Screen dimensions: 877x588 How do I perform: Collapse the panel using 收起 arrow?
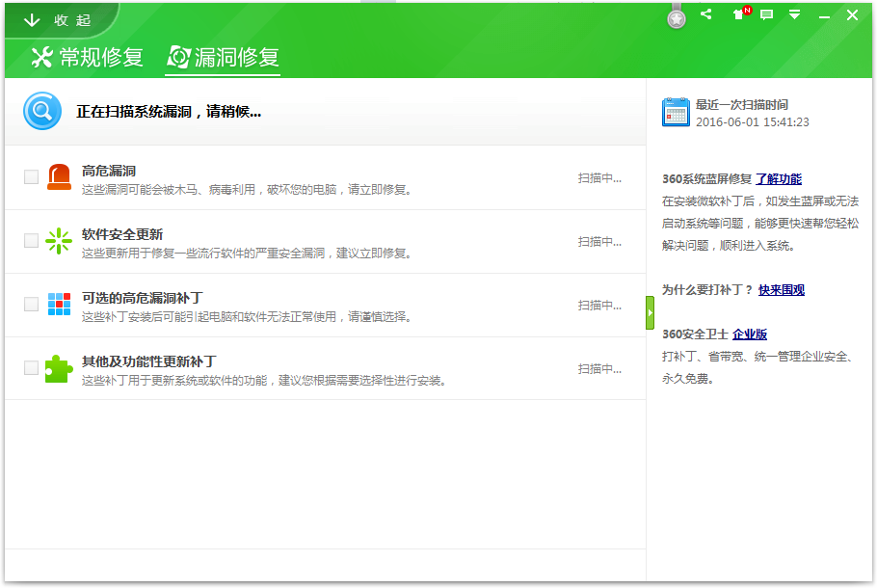(57, 20)
